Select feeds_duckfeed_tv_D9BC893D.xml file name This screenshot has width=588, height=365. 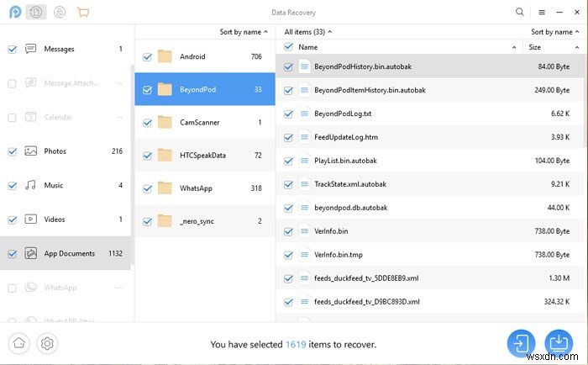click(367, 302)
